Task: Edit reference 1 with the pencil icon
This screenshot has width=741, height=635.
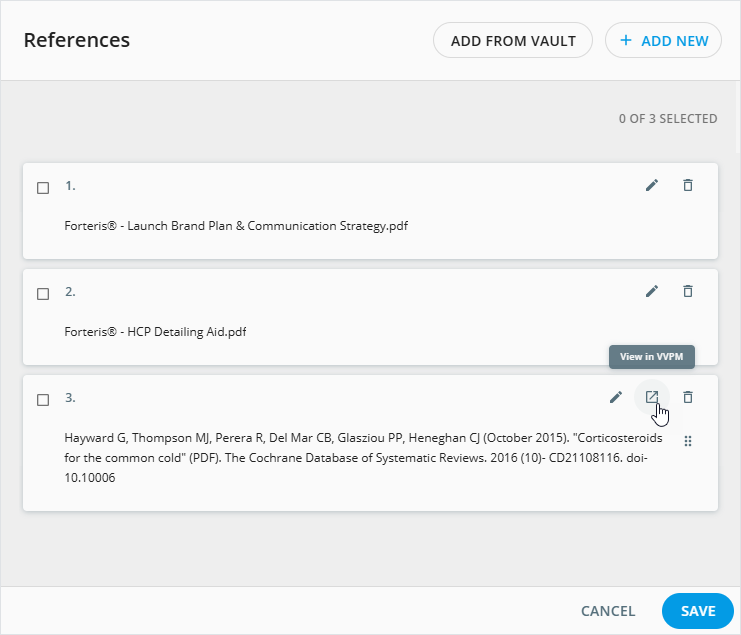Action: coord(652,185)
